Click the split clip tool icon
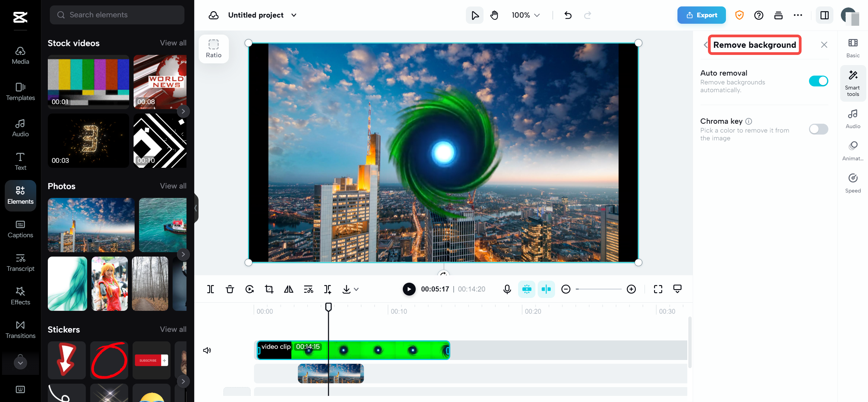This screenshot has width=868, height=402. (211, 289)
